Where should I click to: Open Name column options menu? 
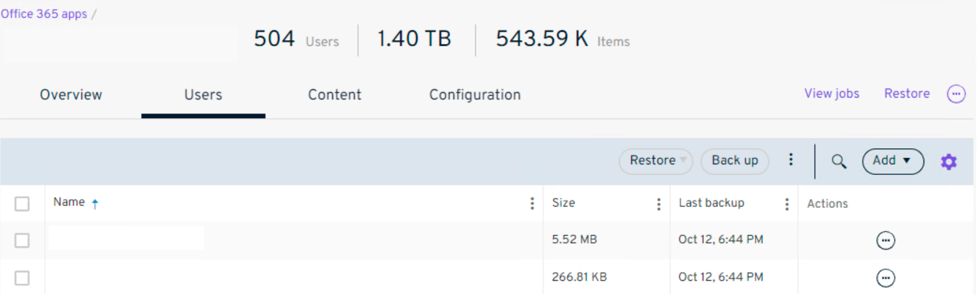532,204
